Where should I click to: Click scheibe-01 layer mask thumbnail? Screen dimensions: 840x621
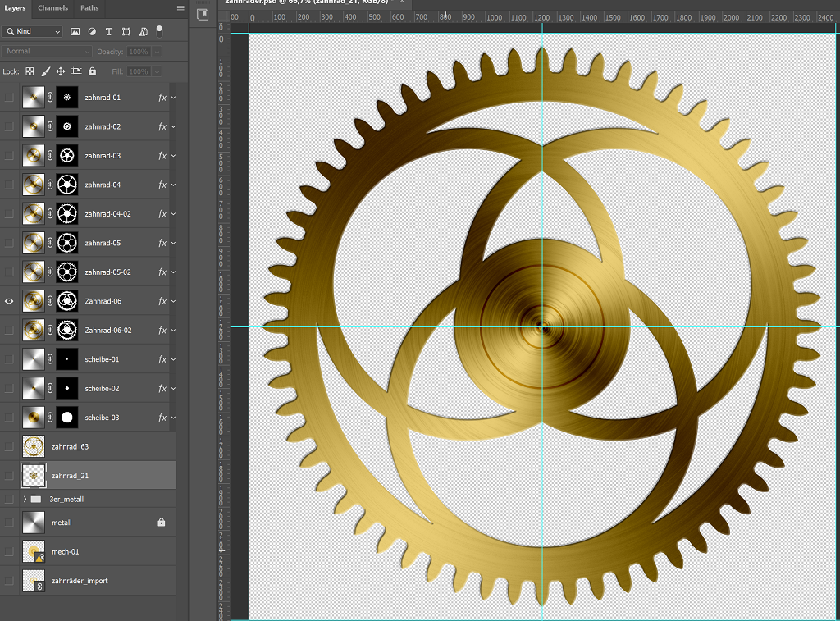tap(67, 359)
